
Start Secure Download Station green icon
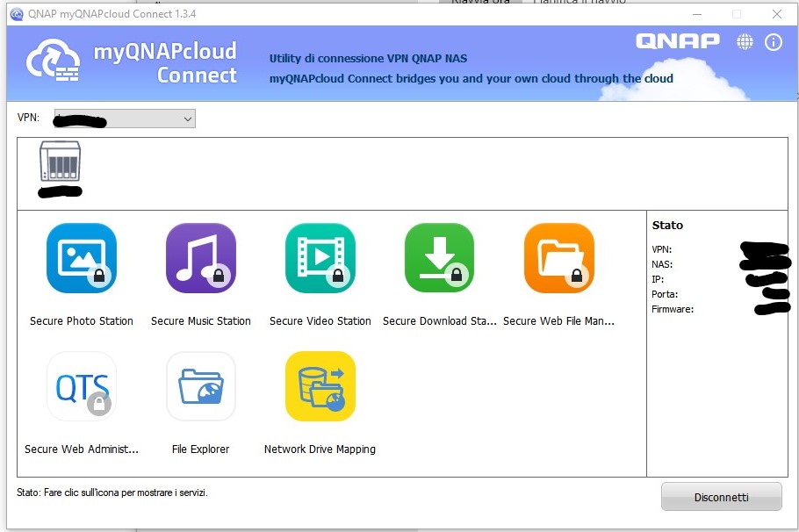click(439, 258)
